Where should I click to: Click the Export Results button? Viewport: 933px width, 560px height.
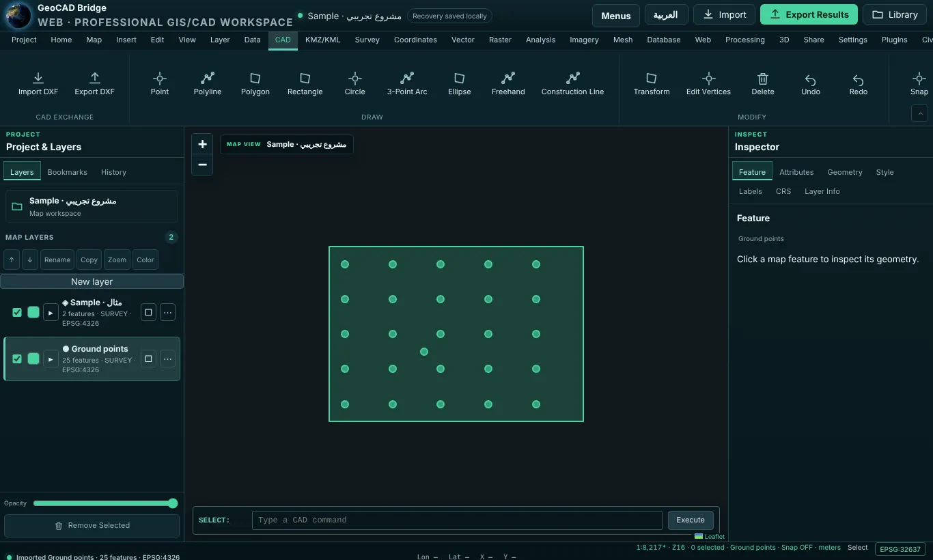809,14
